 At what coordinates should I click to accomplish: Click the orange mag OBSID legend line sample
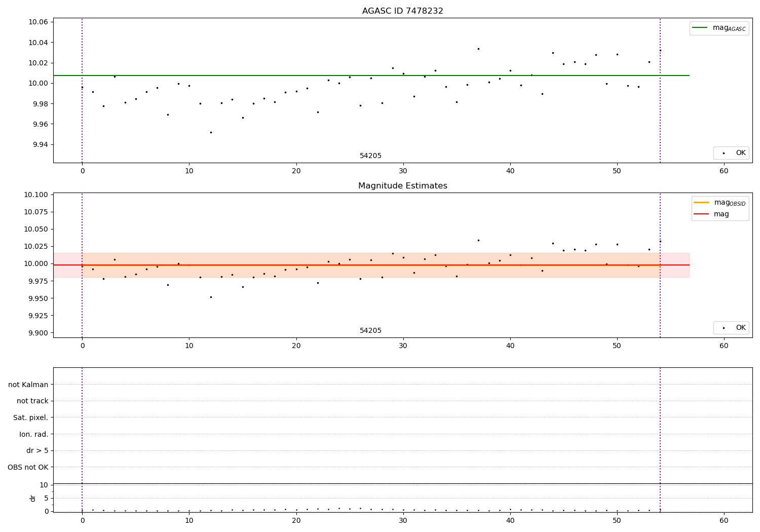[701, 203]
